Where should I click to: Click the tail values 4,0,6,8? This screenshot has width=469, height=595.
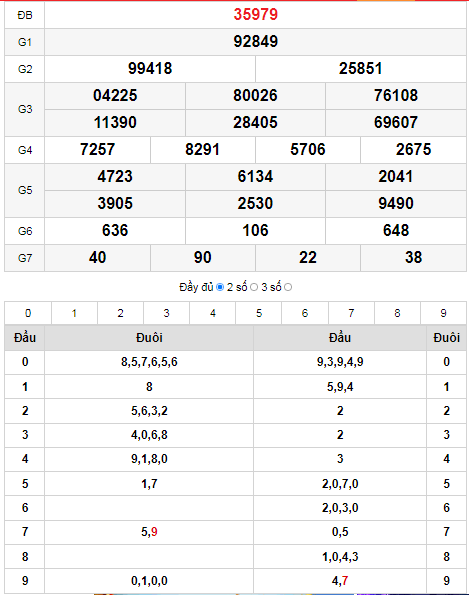click(x=149, y=434)
